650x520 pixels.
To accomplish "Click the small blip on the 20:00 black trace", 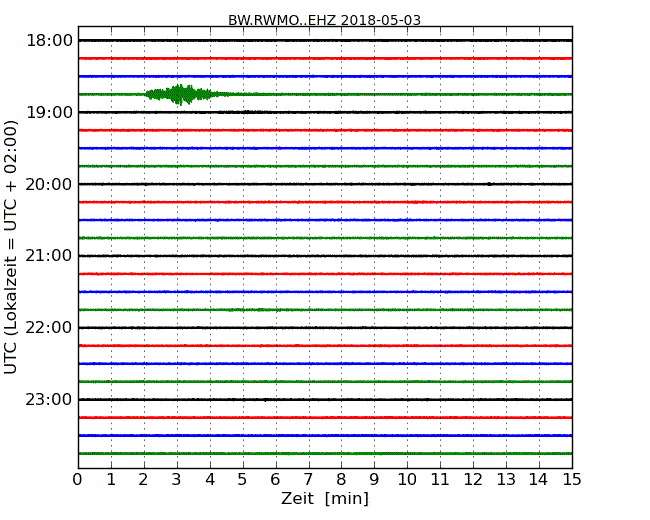I will [490, 184].
